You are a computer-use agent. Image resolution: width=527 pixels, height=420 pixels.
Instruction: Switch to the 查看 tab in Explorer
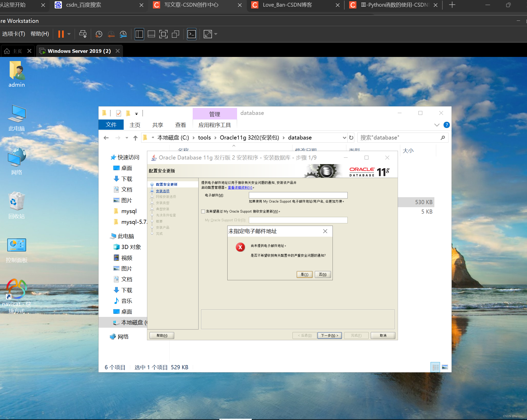click(x=181, y=125)
